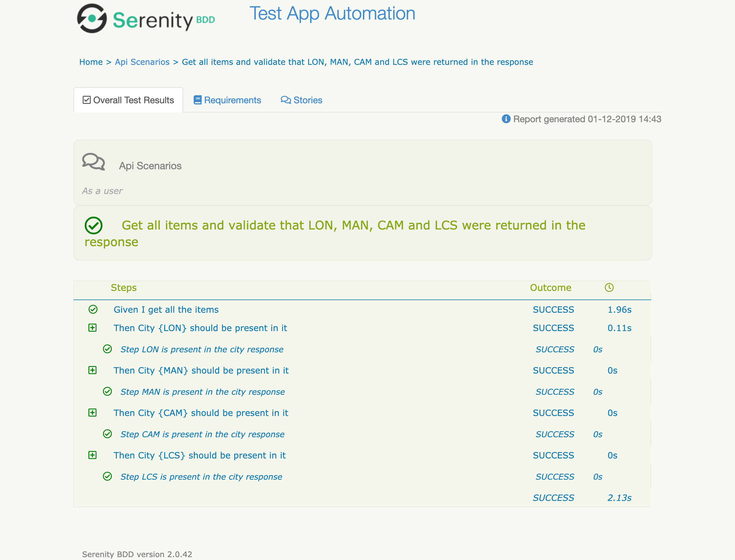Click the large green checkmark beside scenario title
This screenshot has height=560, width=735.
pos(93,225)
